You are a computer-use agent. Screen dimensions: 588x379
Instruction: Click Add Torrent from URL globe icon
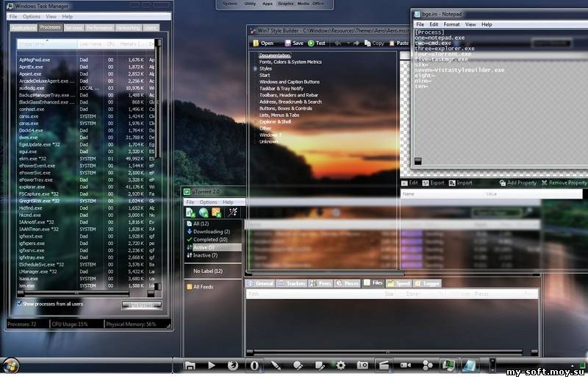pos(204,213)
